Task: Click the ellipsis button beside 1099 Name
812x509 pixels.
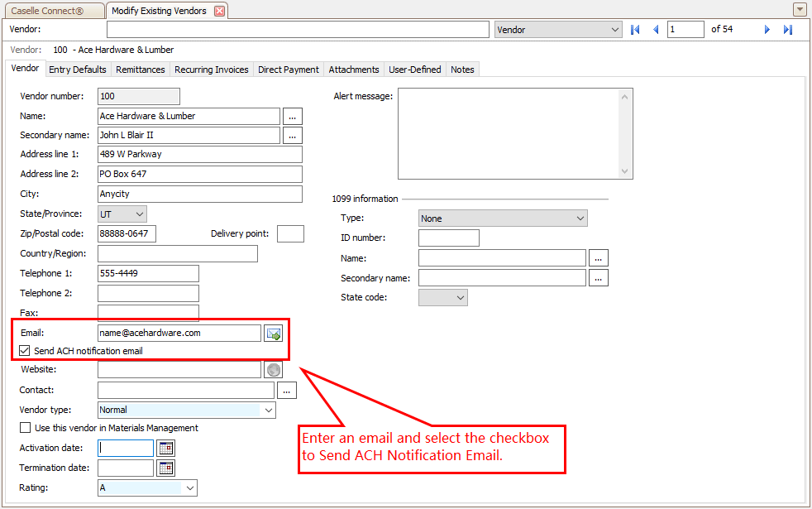Action: coord(599,258)
